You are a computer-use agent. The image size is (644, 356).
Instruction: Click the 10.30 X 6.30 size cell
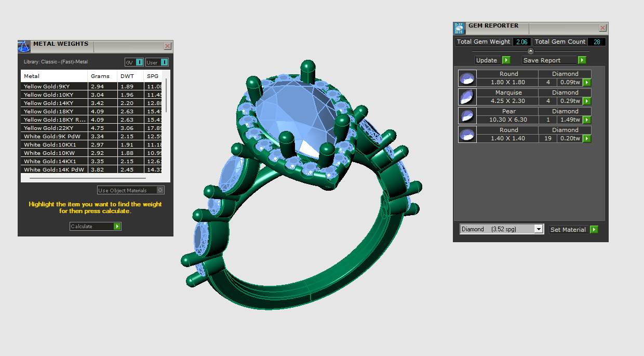point(508,120)
